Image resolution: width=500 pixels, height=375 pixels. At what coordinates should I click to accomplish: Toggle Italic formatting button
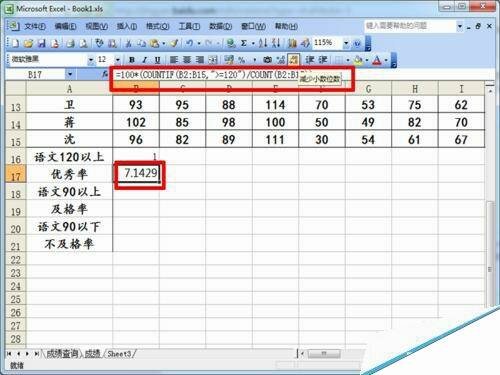144,60
